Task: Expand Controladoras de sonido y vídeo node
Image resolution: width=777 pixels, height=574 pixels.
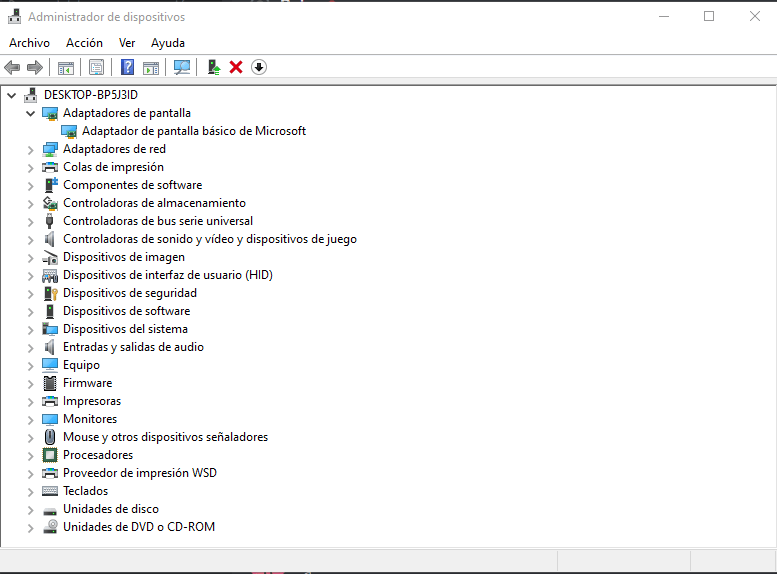Action: [30, 240]
